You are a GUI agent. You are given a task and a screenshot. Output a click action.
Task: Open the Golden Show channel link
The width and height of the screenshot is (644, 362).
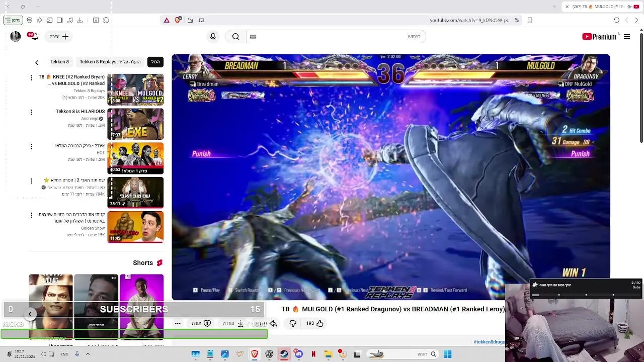click(93, 228)
